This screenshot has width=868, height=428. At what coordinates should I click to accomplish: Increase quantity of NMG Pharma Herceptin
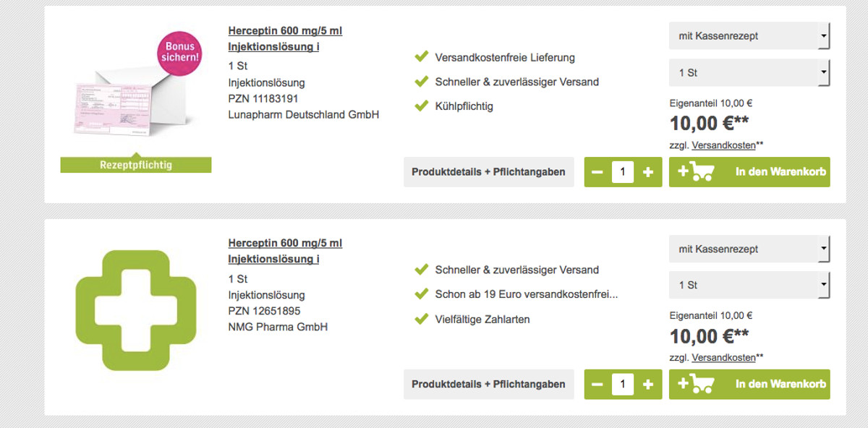tap(648, 385)
